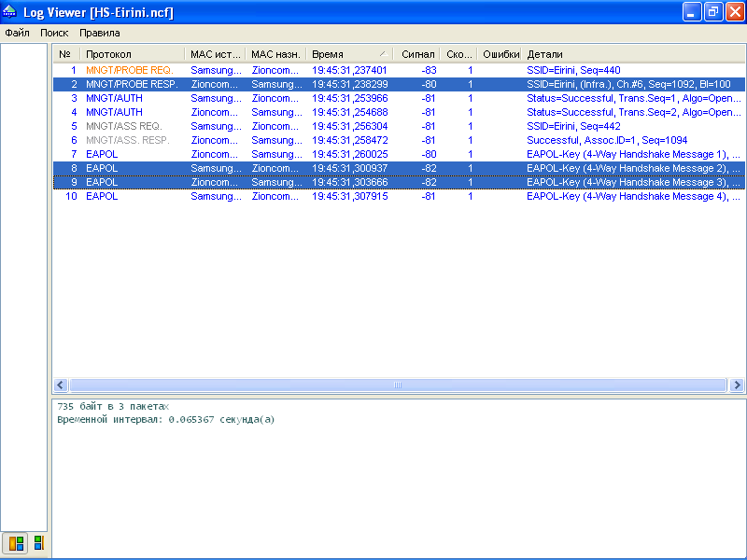747x560 pixels.
Task: Select packet 3 MNGT/AUTH row
Action: tap(112, 98)
